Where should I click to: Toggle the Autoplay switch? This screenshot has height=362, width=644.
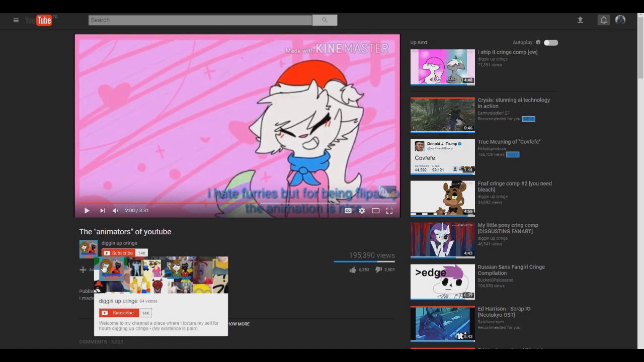pos(551,43)
